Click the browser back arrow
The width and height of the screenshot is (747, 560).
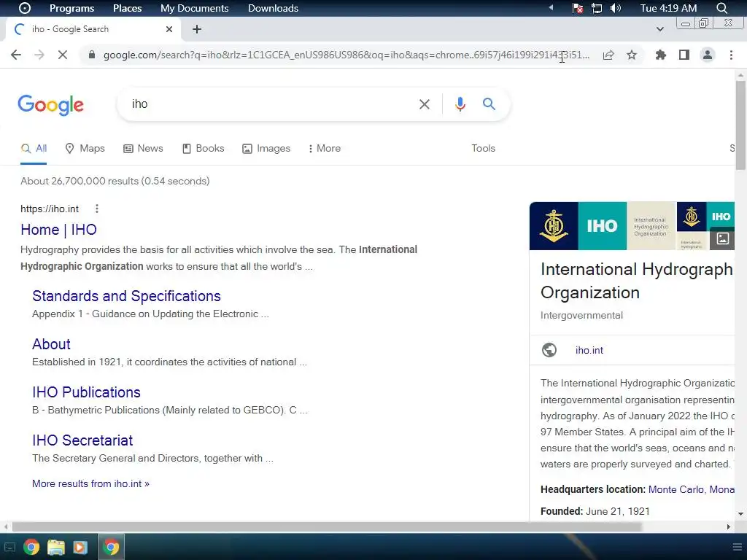pyautogui.click(x=16, y=55)
